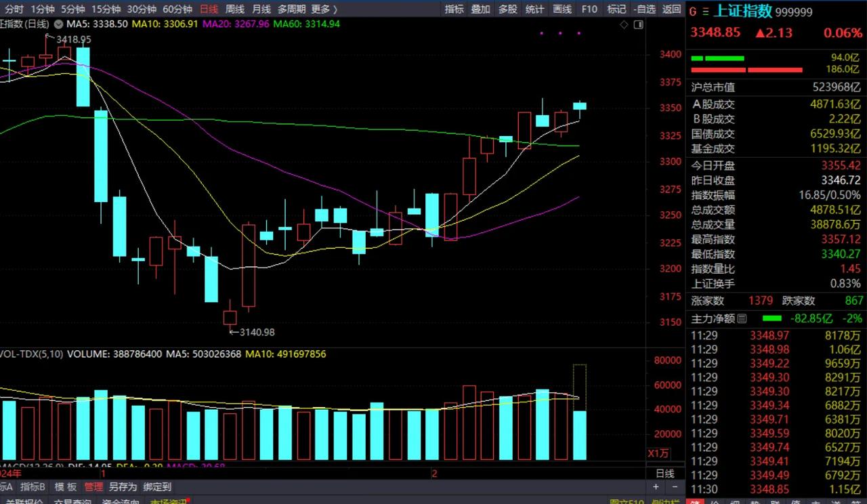Click the MA5: 3338.50 indicator value

tap(97, 24)
